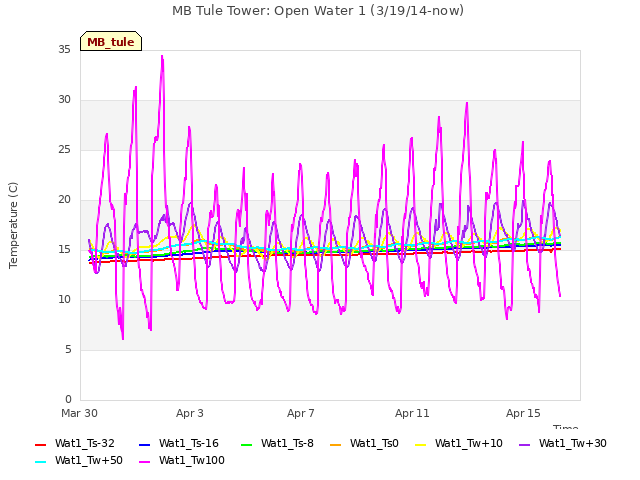Click the 30 y-axis tick label
Image resolution: width=640 pixels, height=480 pixels.
(64, 100)
